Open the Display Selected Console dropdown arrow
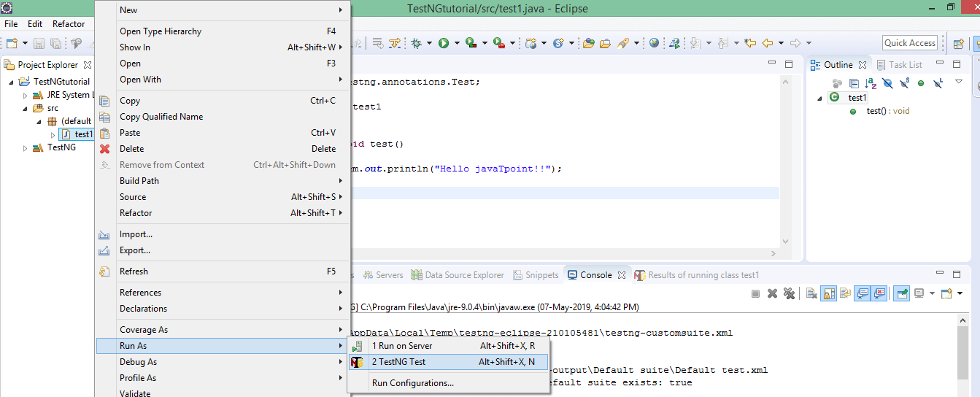 coord(931,293)
